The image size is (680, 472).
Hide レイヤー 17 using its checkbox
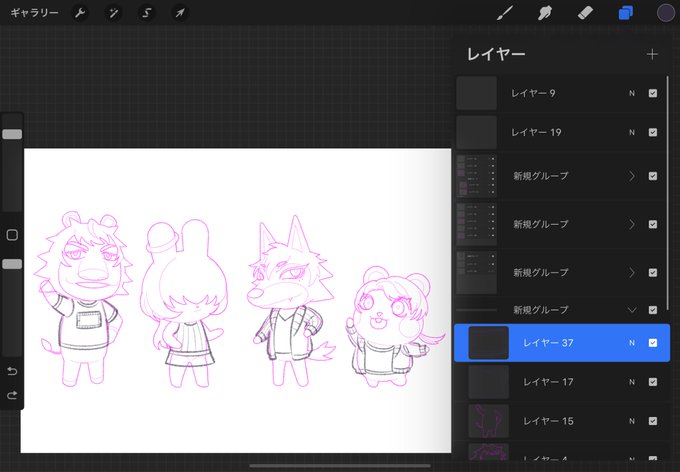pos(653,382)
